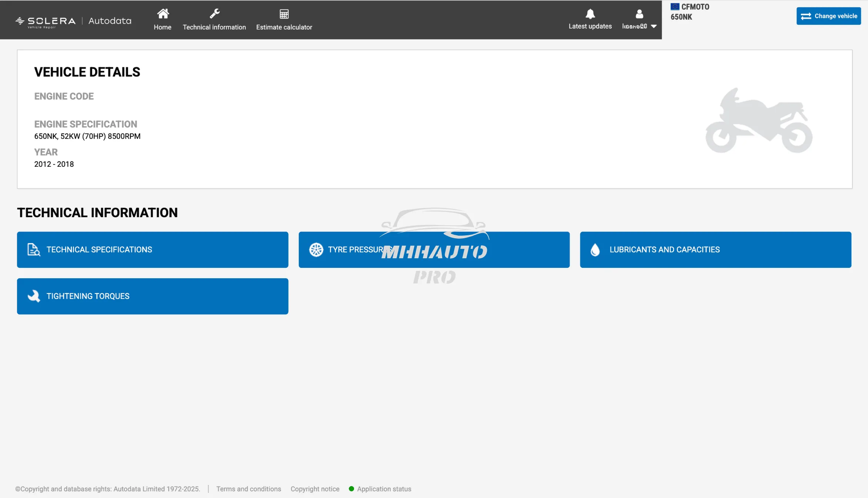Click the motorcycle vehicle image

coord(759,120)
